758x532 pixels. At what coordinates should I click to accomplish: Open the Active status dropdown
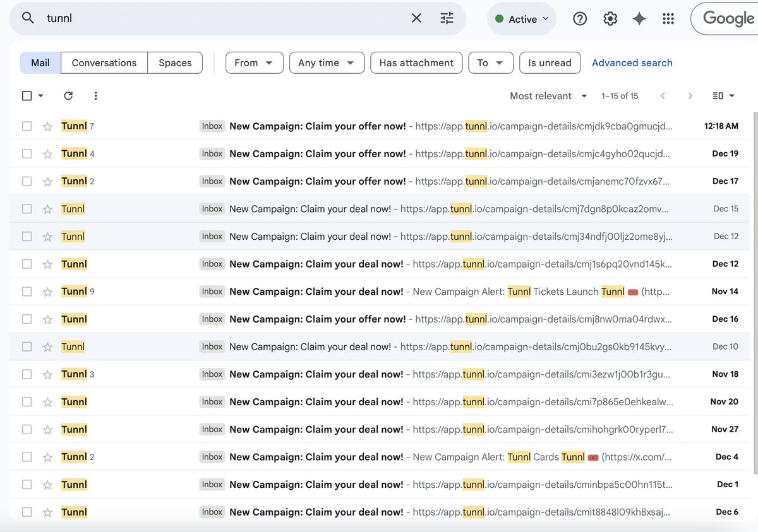click(522, 19)
